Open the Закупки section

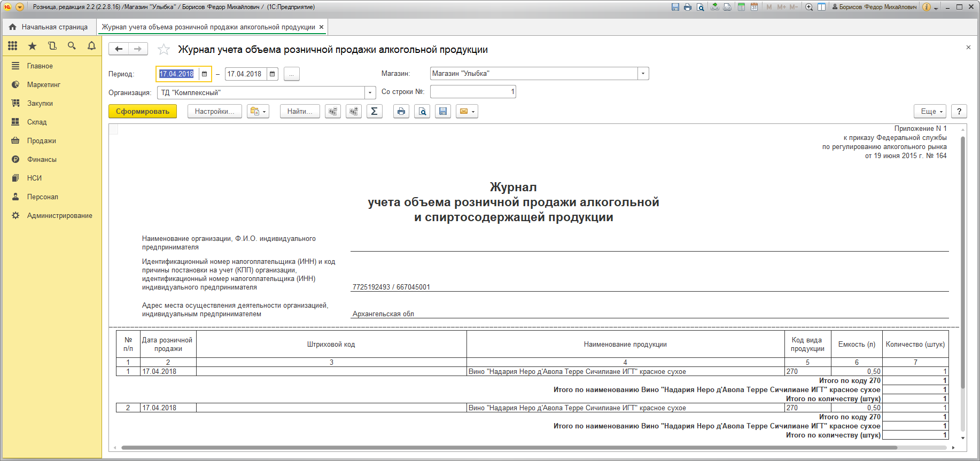(40, 104)
